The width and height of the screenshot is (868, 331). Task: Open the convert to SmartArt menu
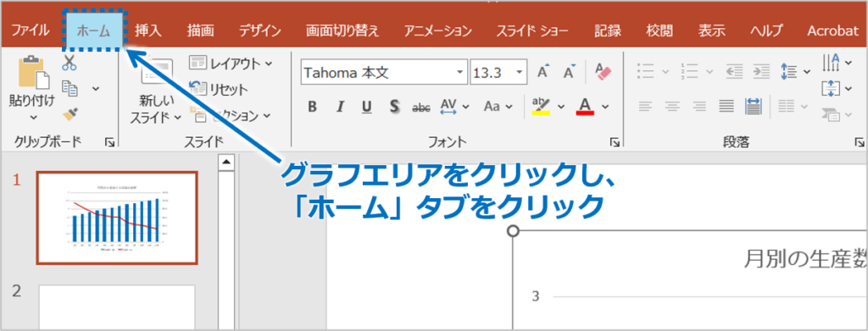(x=837, y=114)
